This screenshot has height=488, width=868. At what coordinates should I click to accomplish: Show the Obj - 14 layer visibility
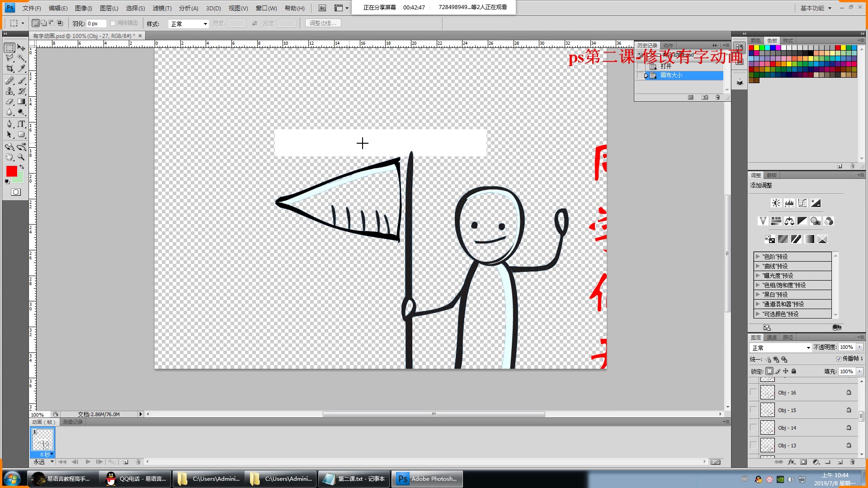[x=753, y=428]
